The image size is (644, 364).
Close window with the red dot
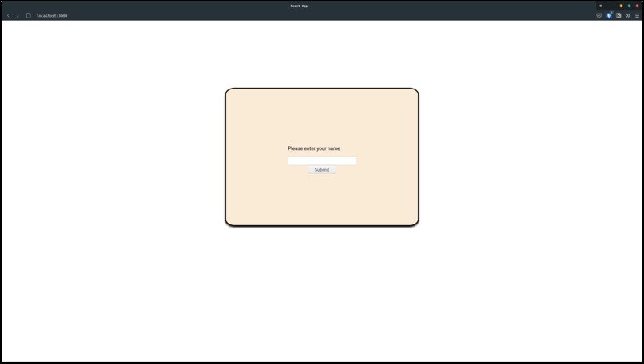pyautogui.click(x=637, y=6)
